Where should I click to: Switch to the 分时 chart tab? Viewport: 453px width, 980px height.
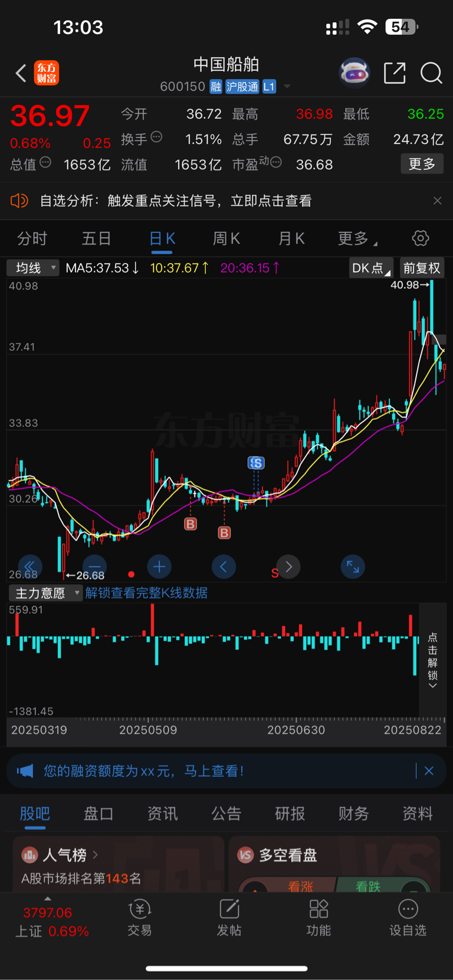coord(32,239)
